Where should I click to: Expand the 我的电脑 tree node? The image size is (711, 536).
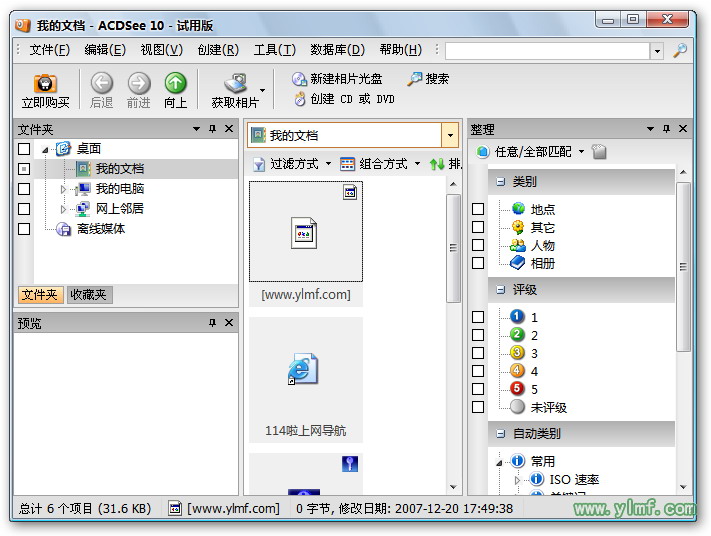[63, 189]
